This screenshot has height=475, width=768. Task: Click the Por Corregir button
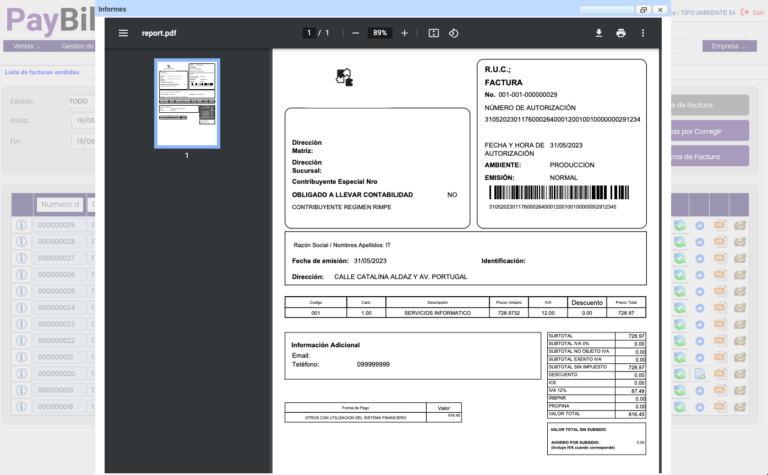[710, 131]
